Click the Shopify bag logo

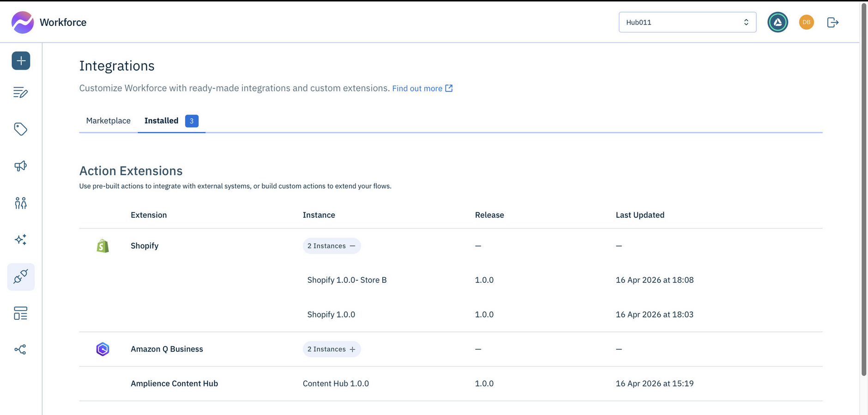point(103,246)
